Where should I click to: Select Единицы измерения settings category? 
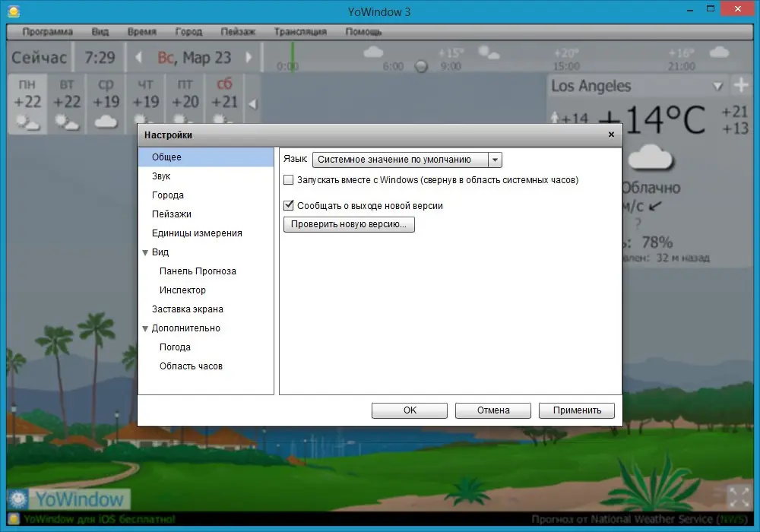[x=206, y=233]
